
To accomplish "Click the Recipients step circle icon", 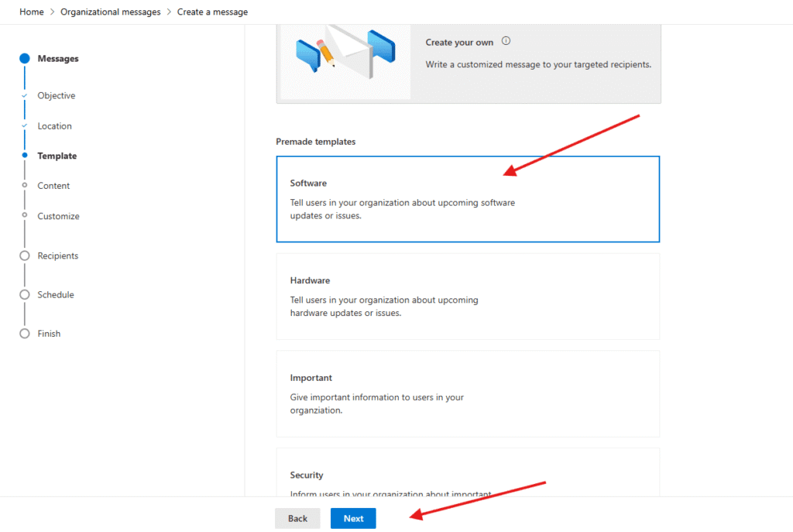I will click(x=25, y=256).
